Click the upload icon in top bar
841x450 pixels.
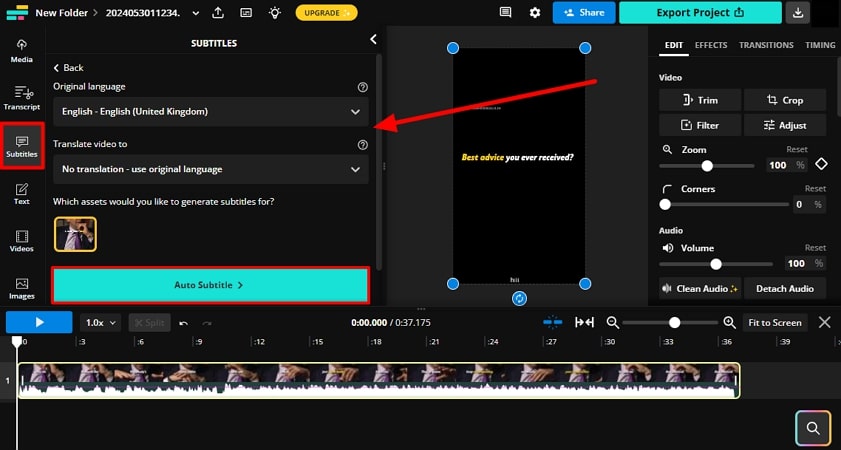(x=218, y=12)
